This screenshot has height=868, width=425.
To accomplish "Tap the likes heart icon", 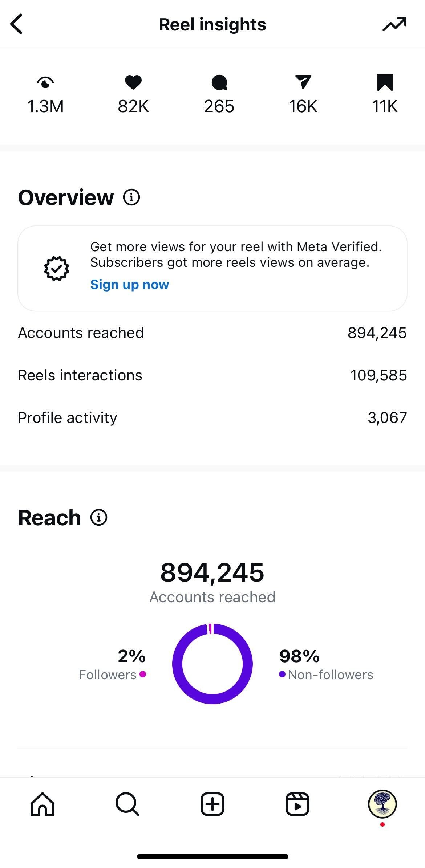I will click(x=133, y=82).
